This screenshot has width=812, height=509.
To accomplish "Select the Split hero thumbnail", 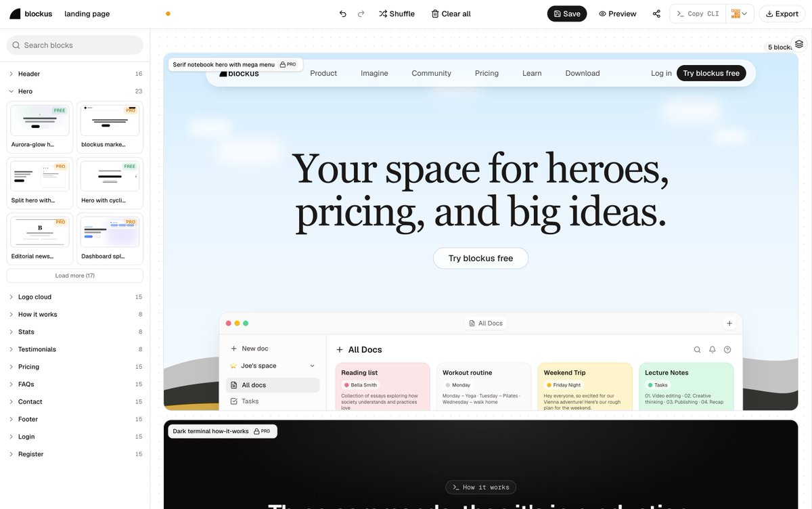I will 40,183.
